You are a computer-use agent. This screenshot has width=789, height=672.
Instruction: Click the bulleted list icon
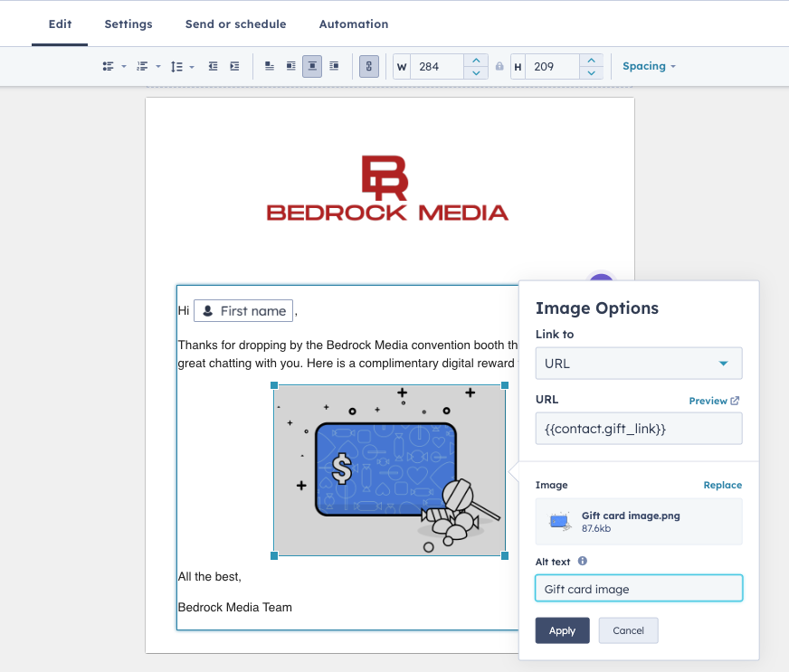coord(108,66)
